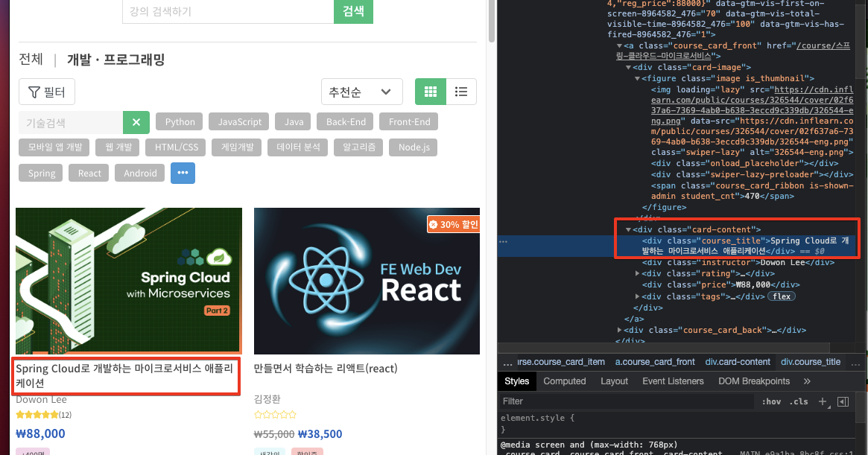Select the Android tag
868x455 pixels.
tap(140, 174)
